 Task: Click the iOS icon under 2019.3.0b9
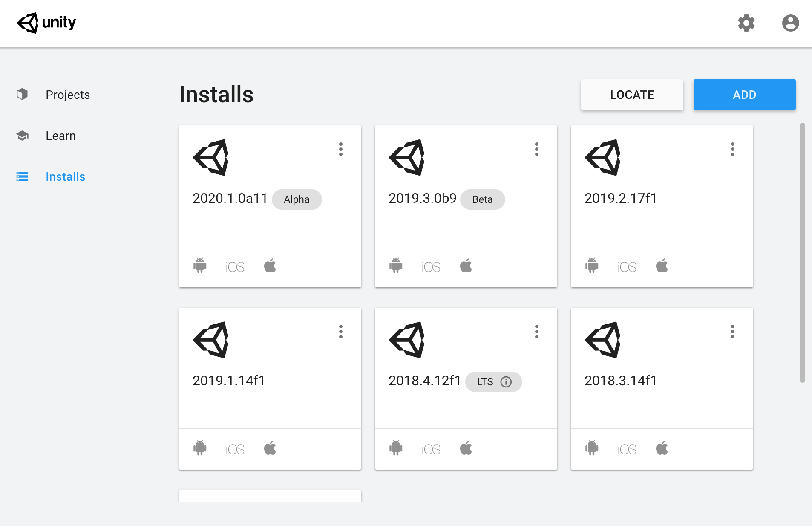click(430, 266)
